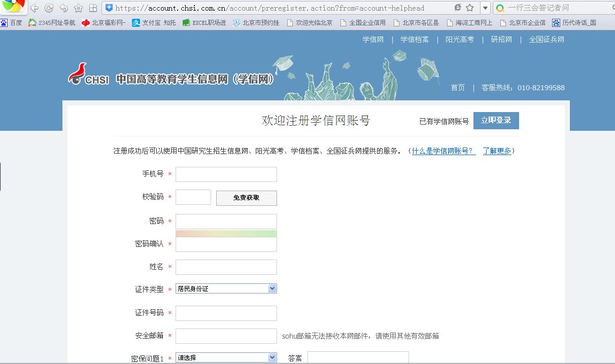Click the password strength color bar

coord(226,233)
